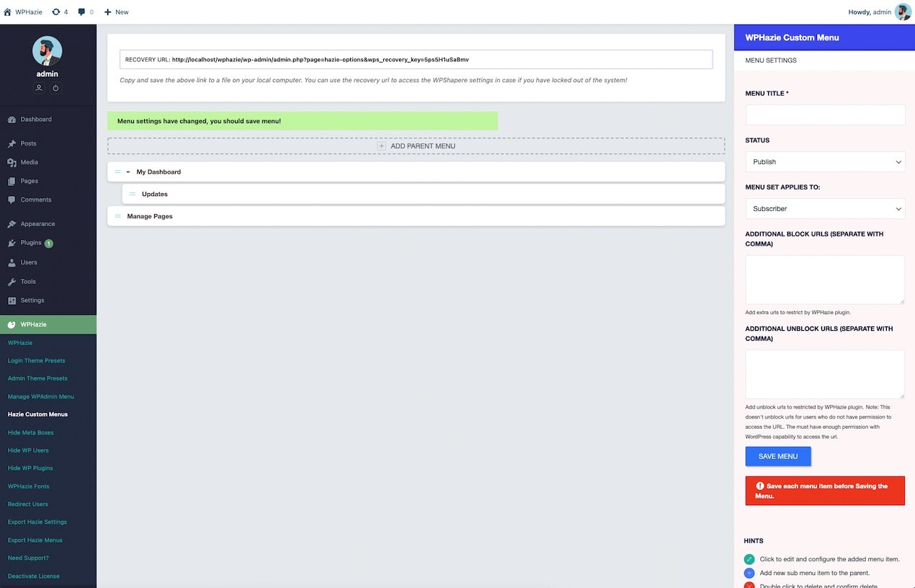The image size is (915, 588).
Task: Click the New plus icon in admin bar
Action: (107, 12)
